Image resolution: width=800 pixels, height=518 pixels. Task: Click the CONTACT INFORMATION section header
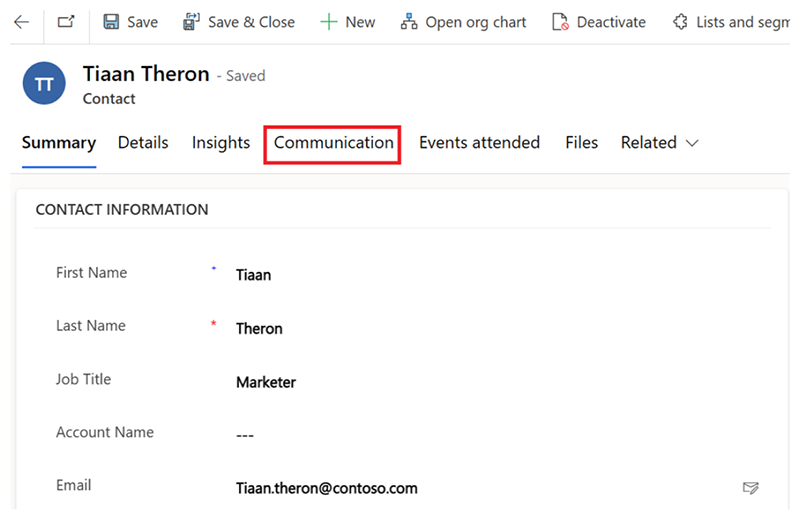point(122,210)
